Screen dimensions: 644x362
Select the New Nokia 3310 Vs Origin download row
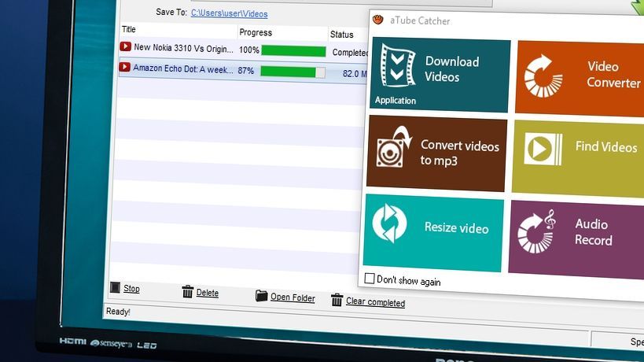pyautogui.click(x=244, y=50)
